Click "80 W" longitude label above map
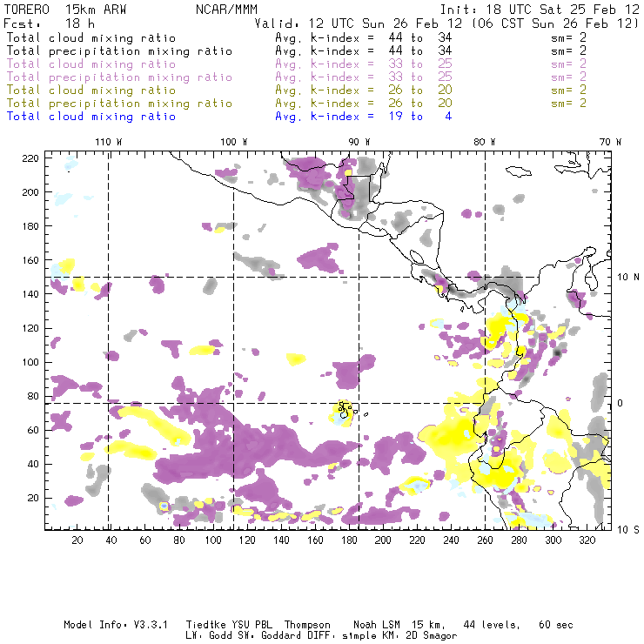The image size is (644, 644). [x=484, y=142]
